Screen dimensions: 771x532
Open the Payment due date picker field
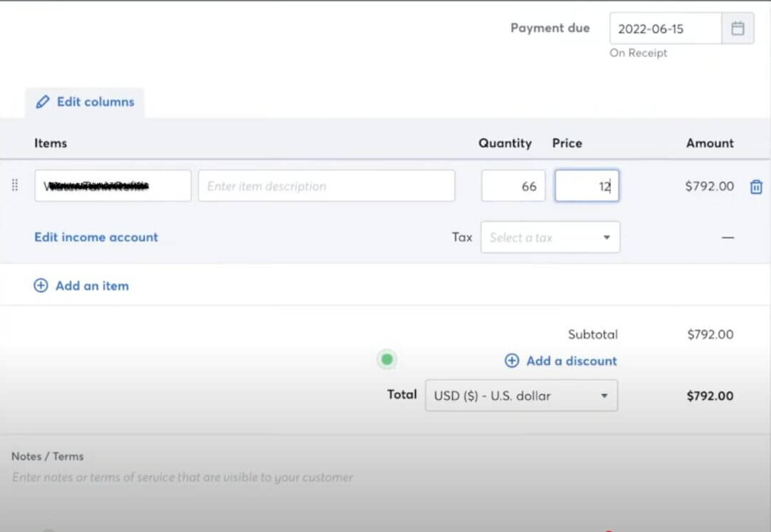[664, 28]
